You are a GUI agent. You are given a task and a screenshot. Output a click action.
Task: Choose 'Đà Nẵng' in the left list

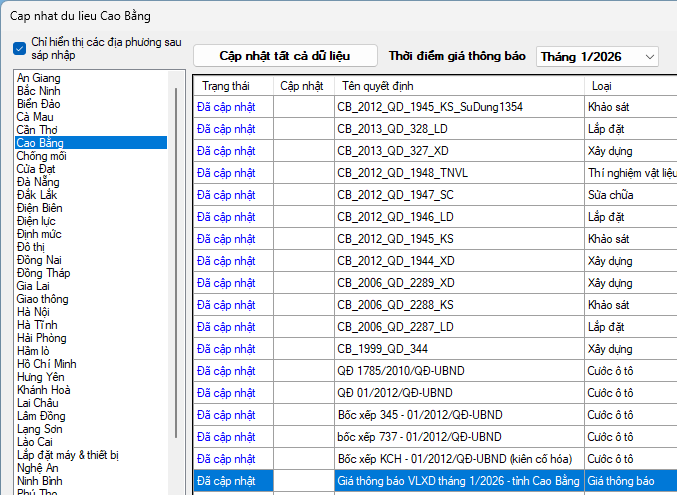(x=37, y=182)
